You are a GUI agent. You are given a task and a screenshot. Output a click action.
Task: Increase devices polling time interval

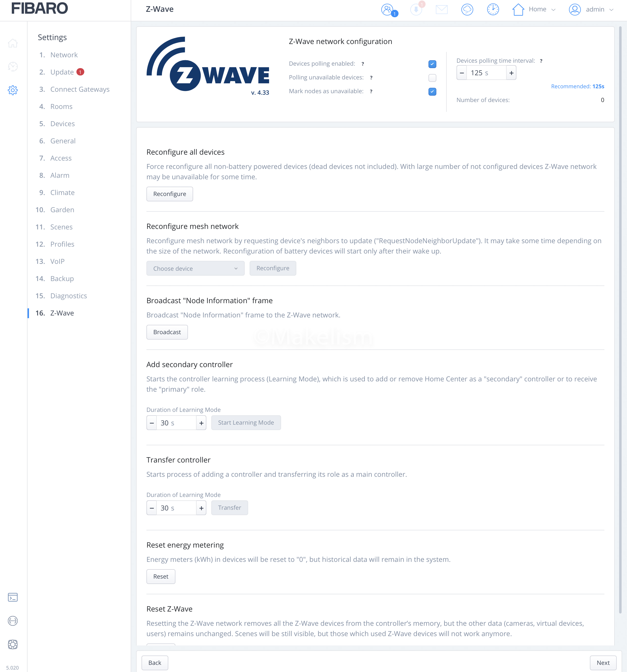click(512, 73)
